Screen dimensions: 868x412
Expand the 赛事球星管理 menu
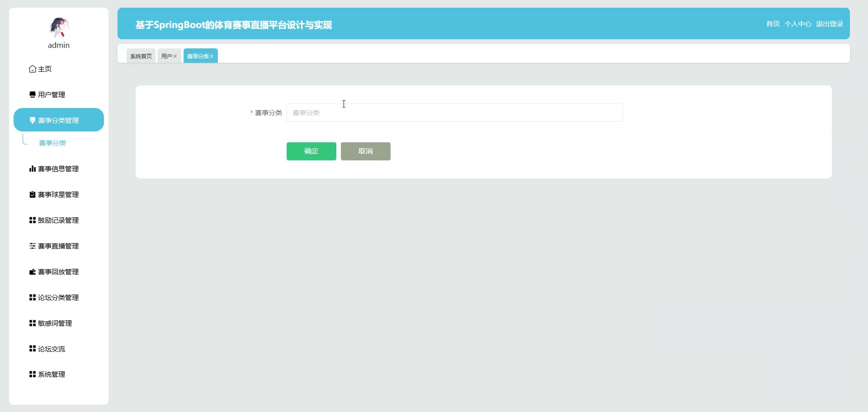click(x=59, y=195)
